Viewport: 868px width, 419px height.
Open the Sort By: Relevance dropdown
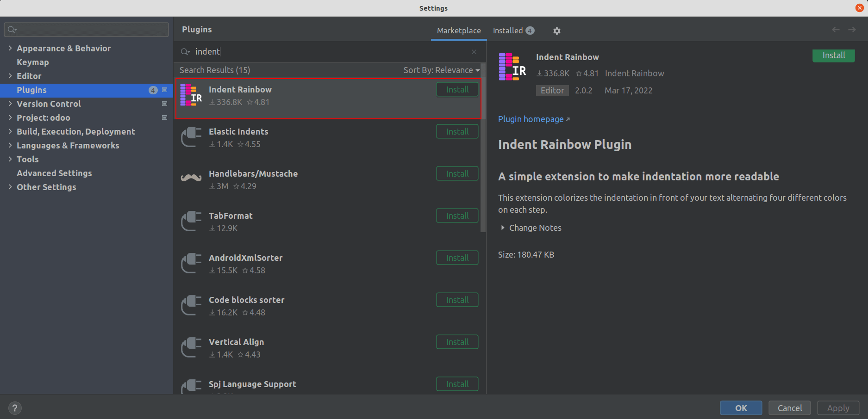point(441,70)
